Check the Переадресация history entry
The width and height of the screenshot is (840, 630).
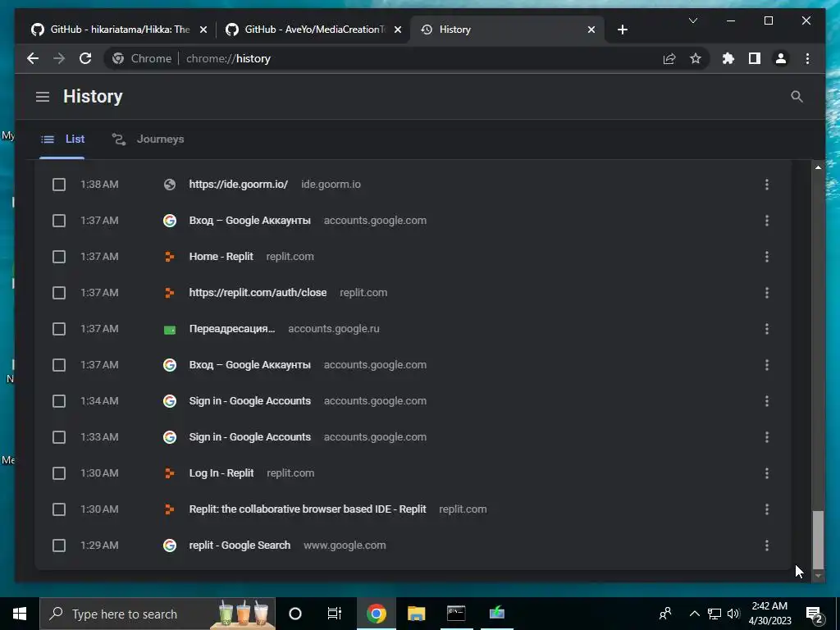59,328
